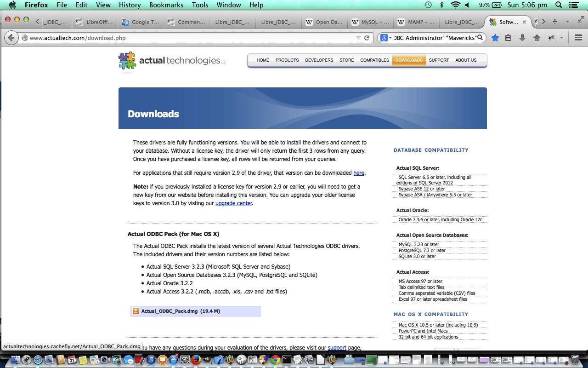Enter full screen with the arrows icon
Image resolution: width=588 pixels, height=368 pixels.
coord(581,18)
